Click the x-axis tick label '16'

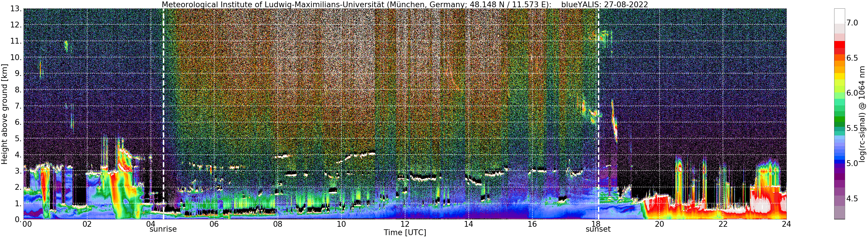(532, 224)
